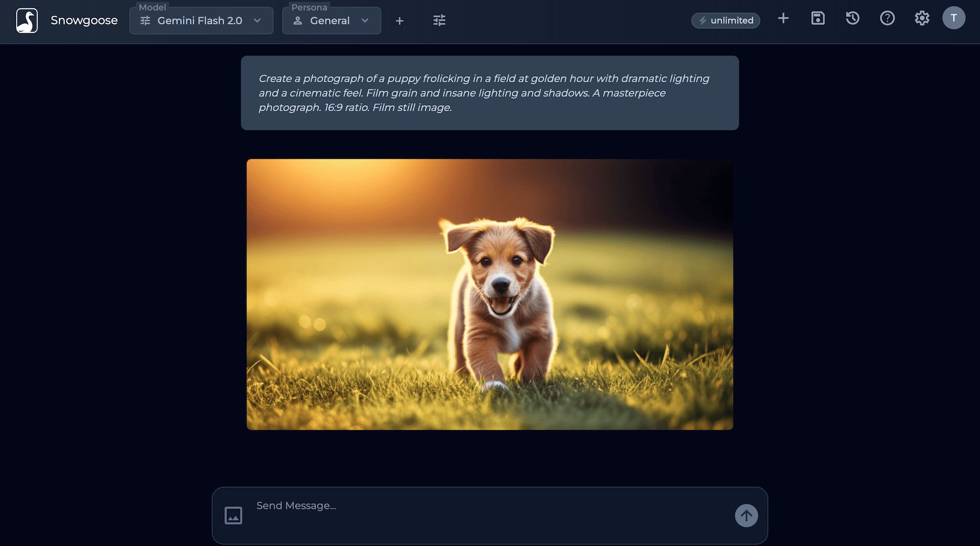The width and height of the screenshot is (980, 546).
Task: Open settings gear icon
Action: (922, 18)
